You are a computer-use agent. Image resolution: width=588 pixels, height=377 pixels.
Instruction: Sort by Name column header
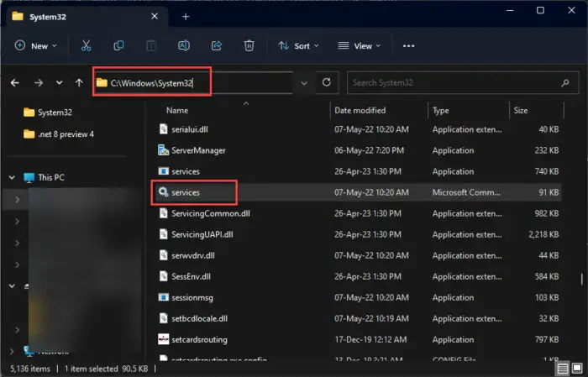point(177,110)
